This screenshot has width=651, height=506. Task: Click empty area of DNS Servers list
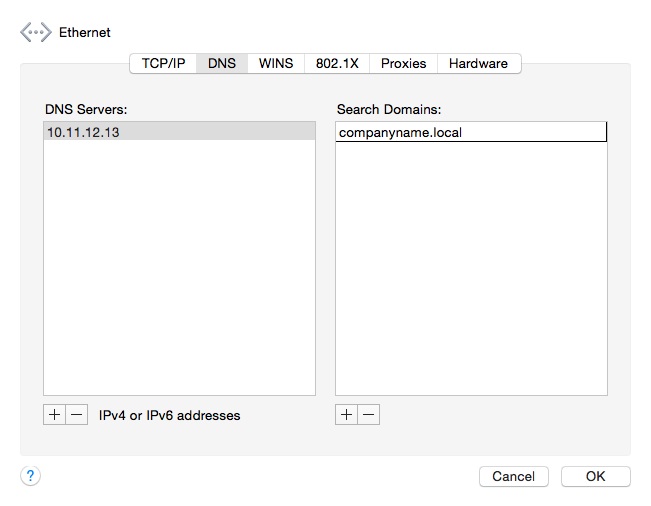[x=179, y=267]
